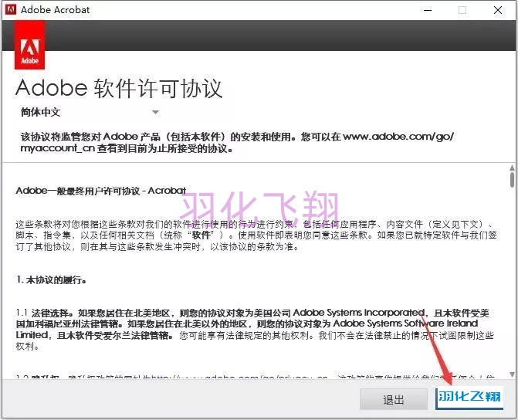Click the "1.1 法律选择" clause text
This screenshot has height=420, width=518.
tap(256, 329)
